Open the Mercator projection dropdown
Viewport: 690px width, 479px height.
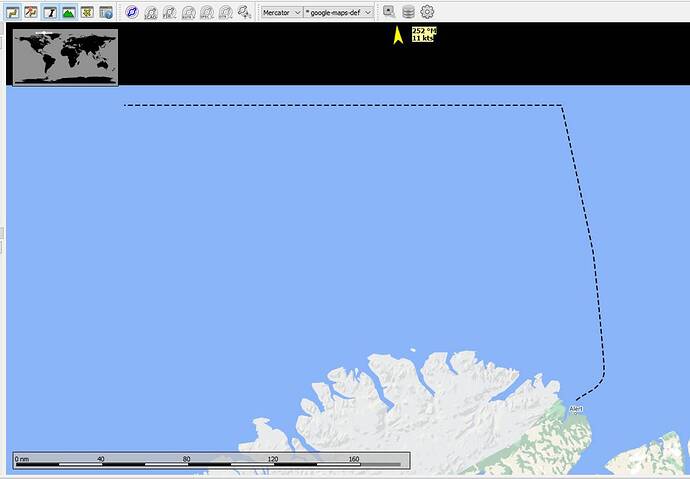[x=282, y=12]
